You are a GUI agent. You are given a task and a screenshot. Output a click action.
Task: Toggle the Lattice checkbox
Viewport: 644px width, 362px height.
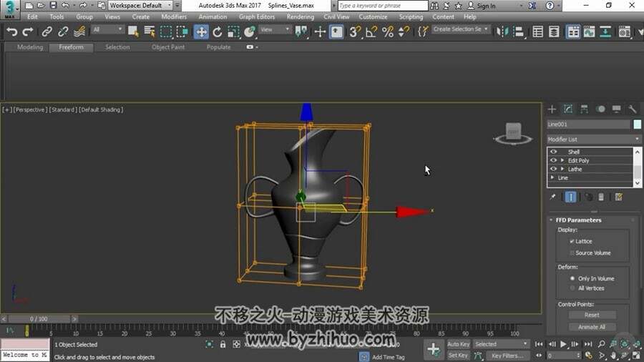pyautogui.click(x=572, y=241)
